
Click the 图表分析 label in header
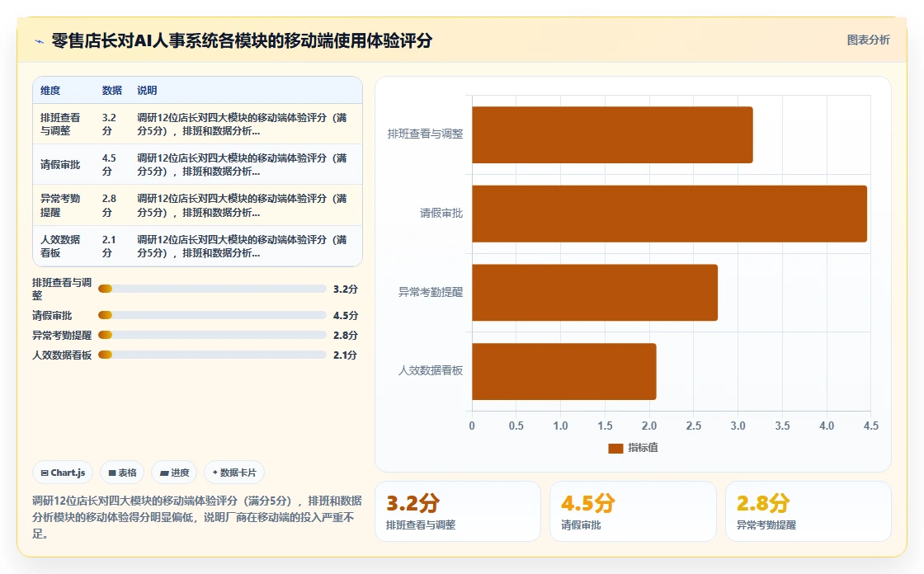pyautogui.click(x=868, y=40)
